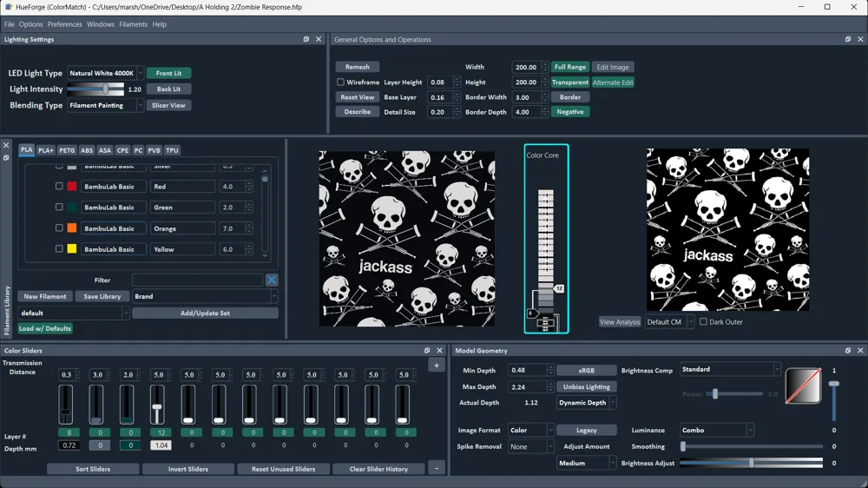Enable the Wireframe checkbox

340,82
